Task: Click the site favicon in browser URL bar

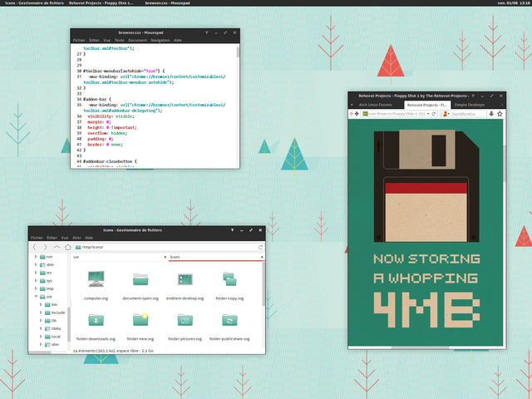Action: 366,114
